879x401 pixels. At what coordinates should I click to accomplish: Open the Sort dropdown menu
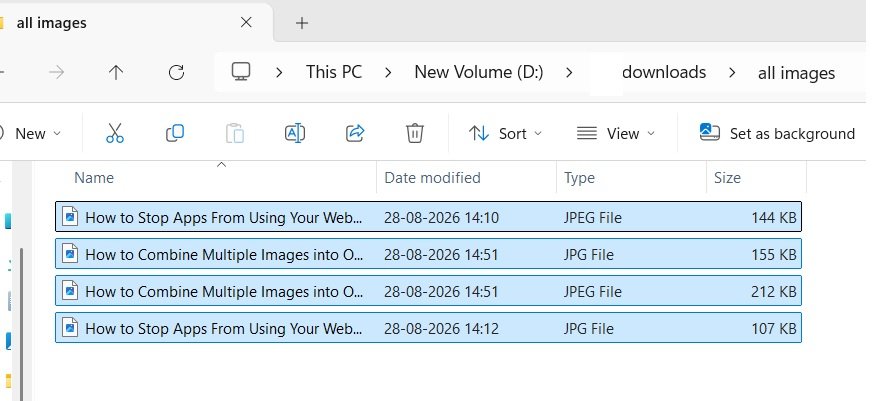click(x=506, y=133)
